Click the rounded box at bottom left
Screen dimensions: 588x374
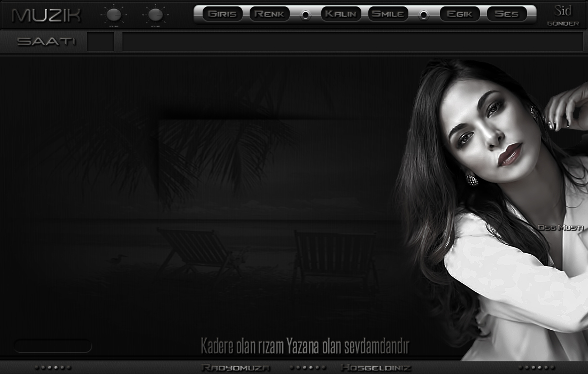53,346
